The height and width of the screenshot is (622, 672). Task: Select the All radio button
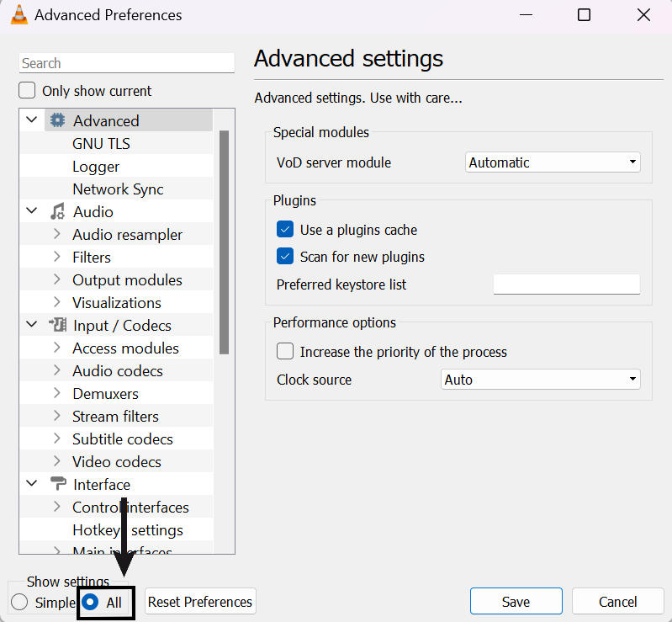90,602
